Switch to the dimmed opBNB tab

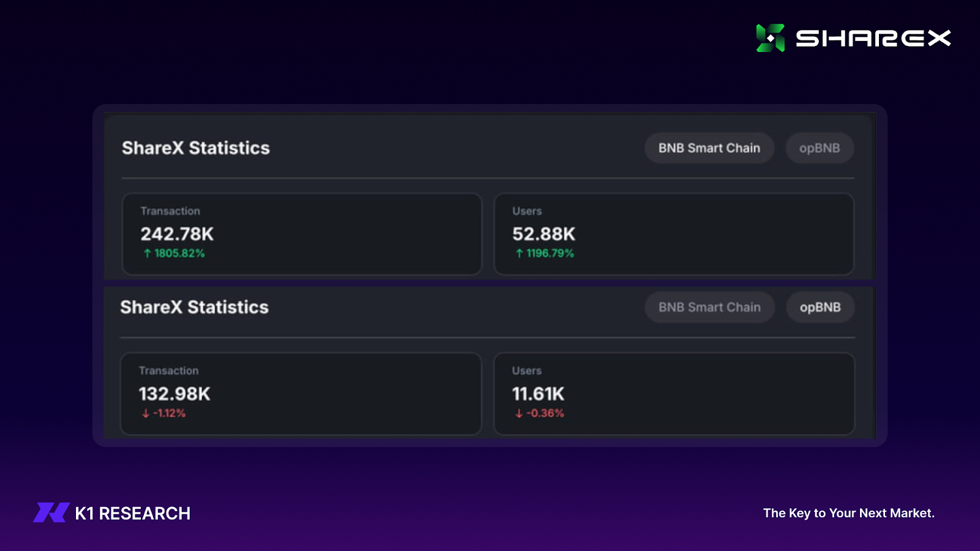tap(819, 148)
